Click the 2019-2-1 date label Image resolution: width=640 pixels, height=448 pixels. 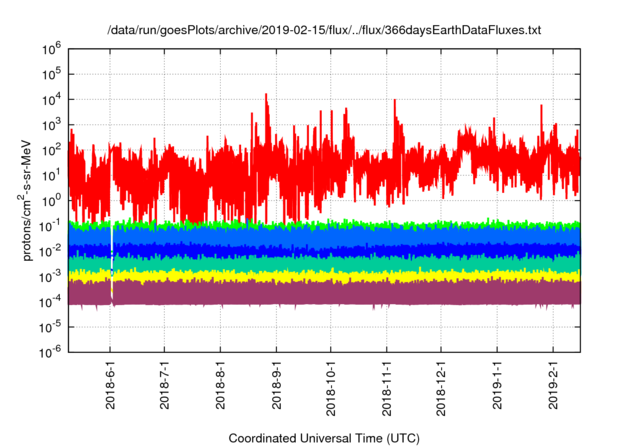(x=553, y=385)
